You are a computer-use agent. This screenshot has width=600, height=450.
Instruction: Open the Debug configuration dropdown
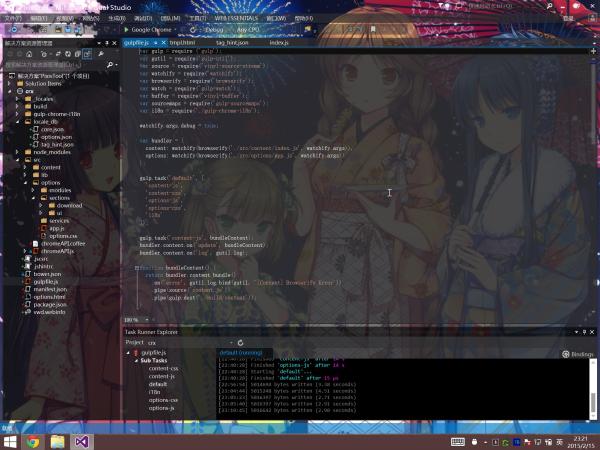(x=216, y=29)
